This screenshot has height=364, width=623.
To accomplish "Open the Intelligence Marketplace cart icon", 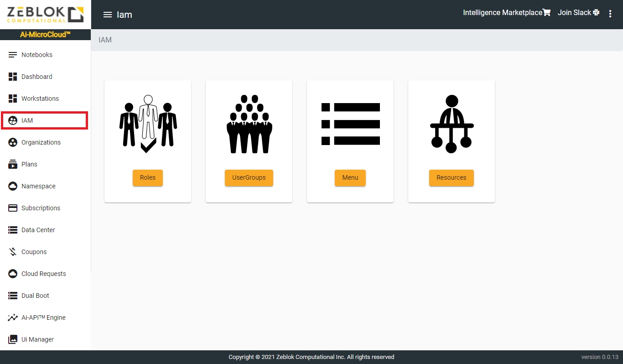I will (546, 13).
